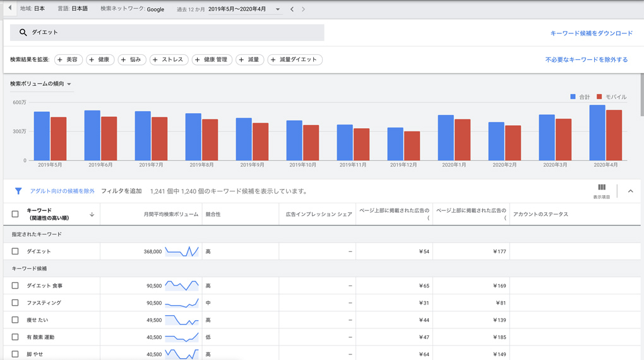Click the back arrow in top bar
This screenshot has height=360, width=644.
[9, 8]
